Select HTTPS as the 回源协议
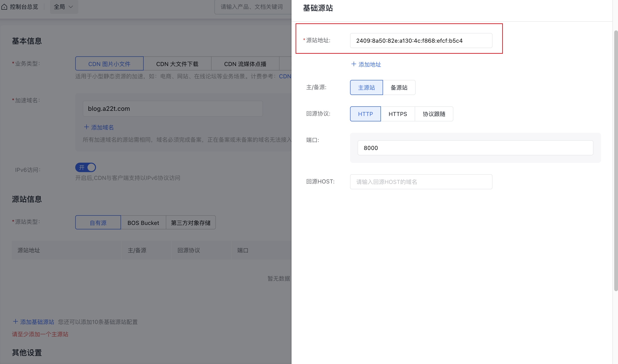This screenshot has width=618, height=364. click(398, 114)
